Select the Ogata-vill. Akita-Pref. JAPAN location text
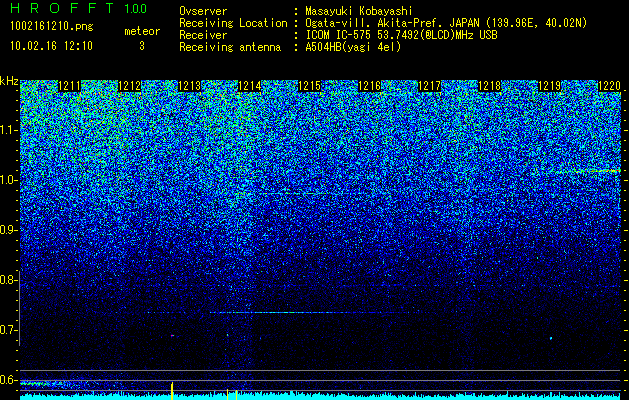 (446, 23)
